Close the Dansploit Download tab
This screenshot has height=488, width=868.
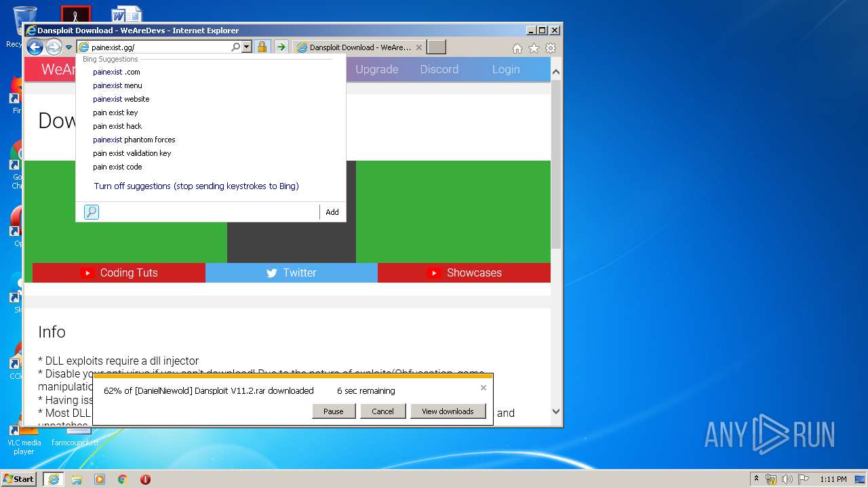(x=418, y=47)
